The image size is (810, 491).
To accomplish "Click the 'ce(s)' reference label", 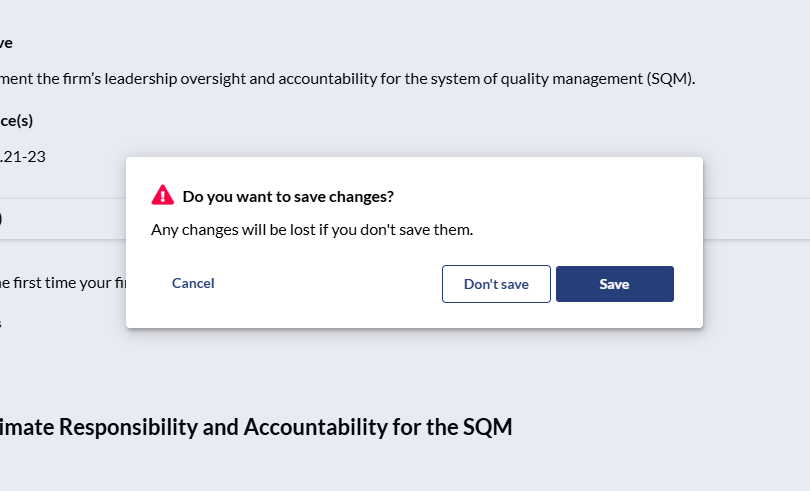I will coord(17,121).
